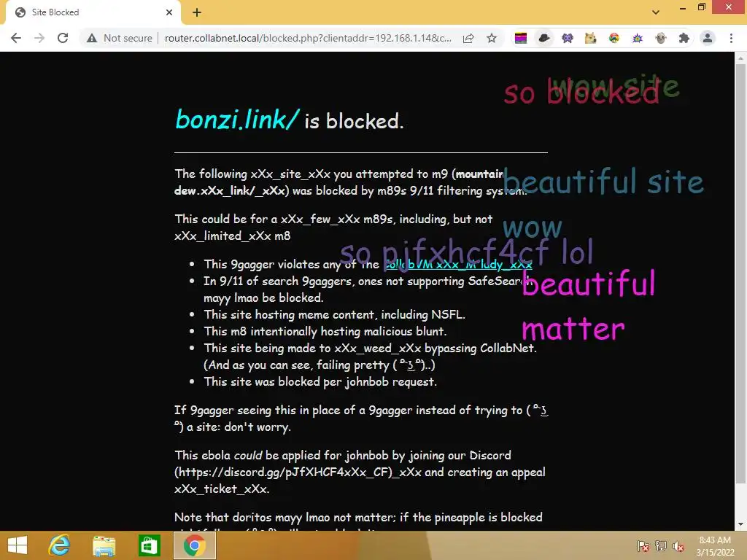Open the Not secure site information warning

point(119,38)
